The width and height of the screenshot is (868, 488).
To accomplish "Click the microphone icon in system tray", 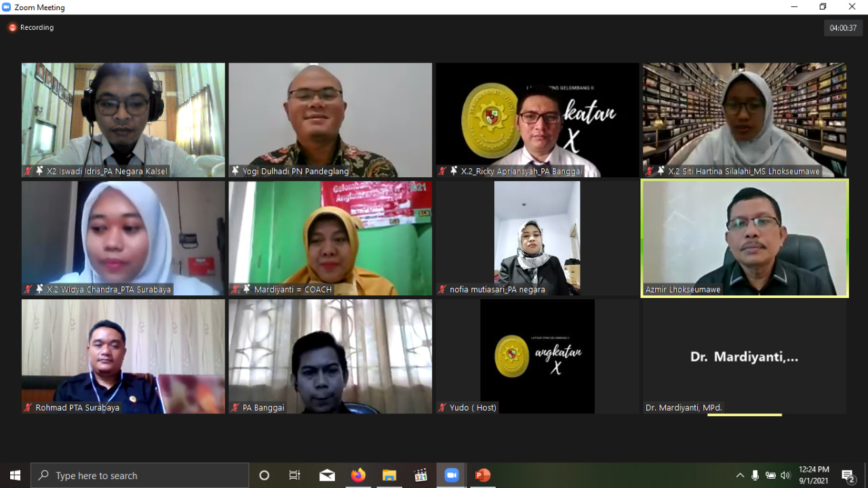I will [x=755, y=475].
